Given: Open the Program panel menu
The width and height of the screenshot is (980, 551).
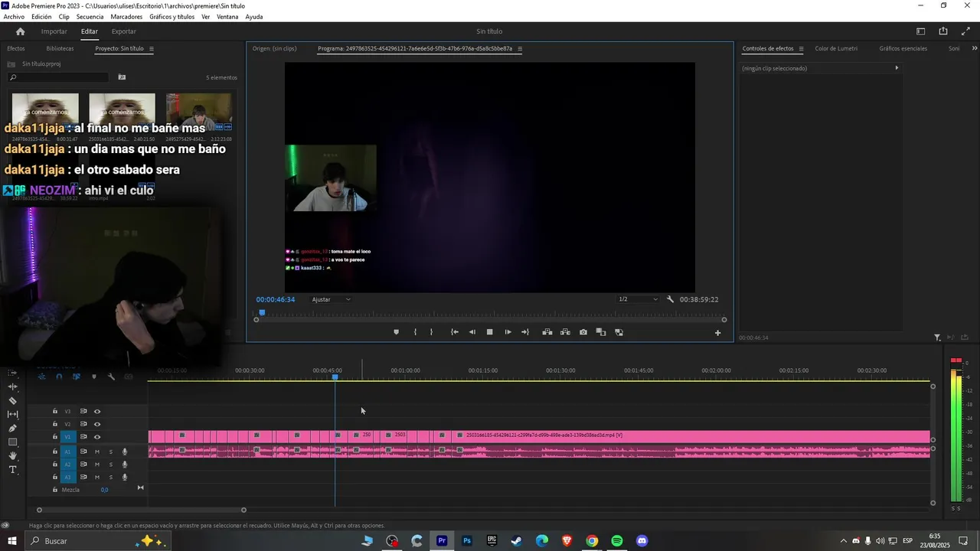Looking at the screenshot, I should coord(520,49).
